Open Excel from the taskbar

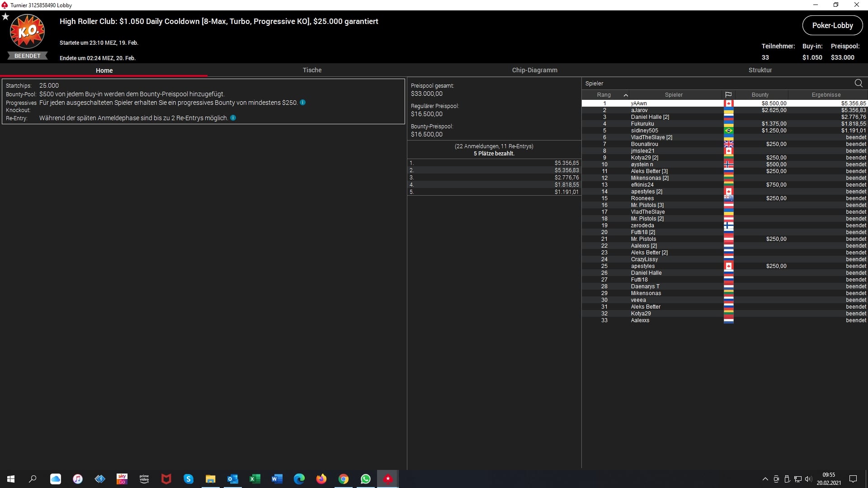[x=255, y=479]
